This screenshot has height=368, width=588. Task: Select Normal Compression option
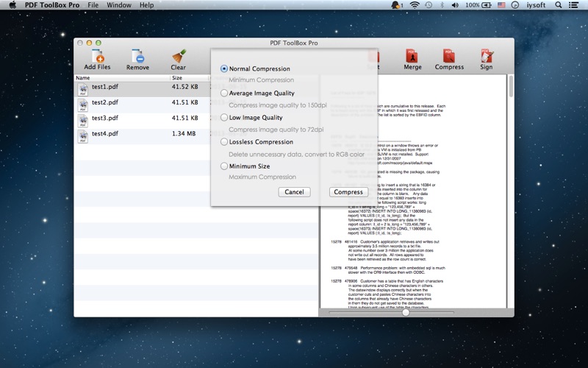pos(224,68)
